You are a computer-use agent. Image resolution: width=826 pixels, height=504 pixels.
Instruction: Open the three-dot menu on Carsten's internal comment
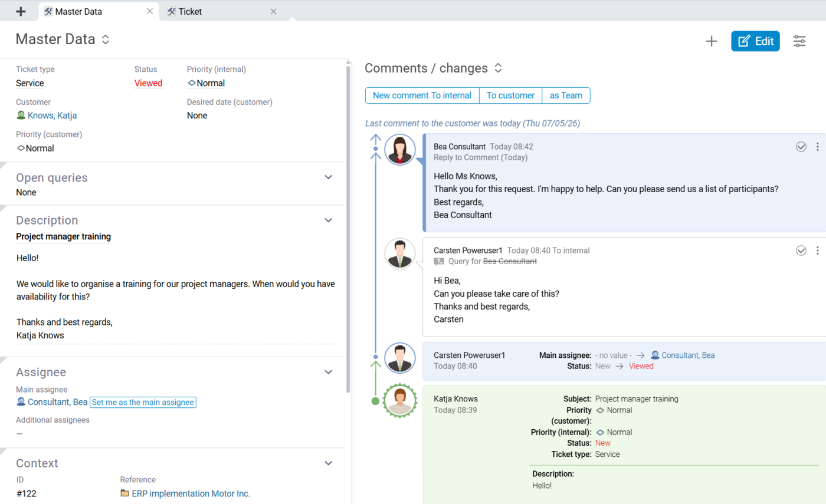pyautogui.click(x=817, y=251)
